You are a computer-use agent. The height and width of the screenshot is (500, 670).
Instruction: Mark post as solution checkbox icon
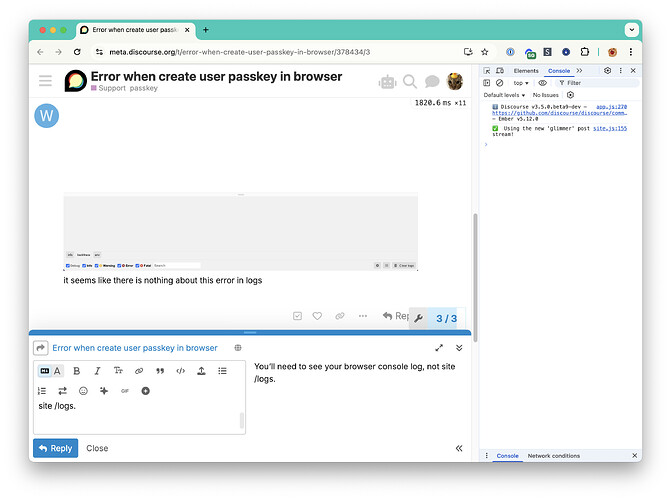point(297,316)
